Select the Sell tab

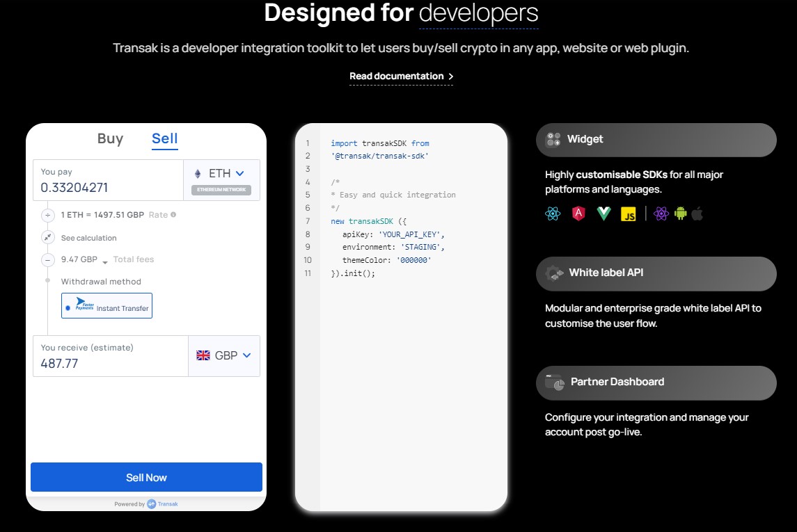click(x=165, y=138)
